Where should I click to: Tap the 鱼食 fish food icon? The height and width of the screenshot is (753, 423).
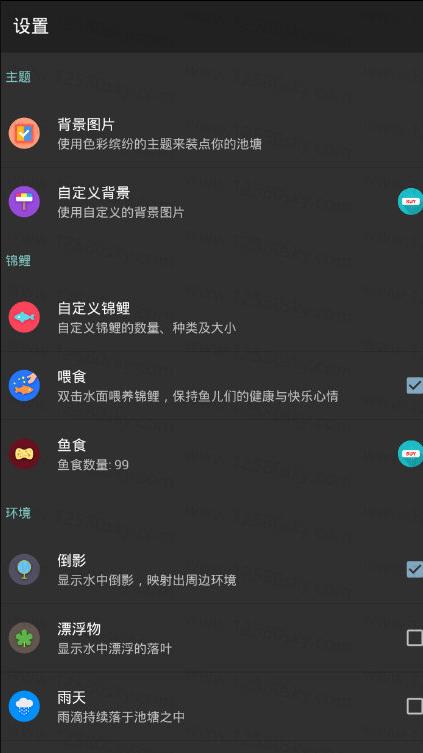pyautogui.click(x=24, y=454)
